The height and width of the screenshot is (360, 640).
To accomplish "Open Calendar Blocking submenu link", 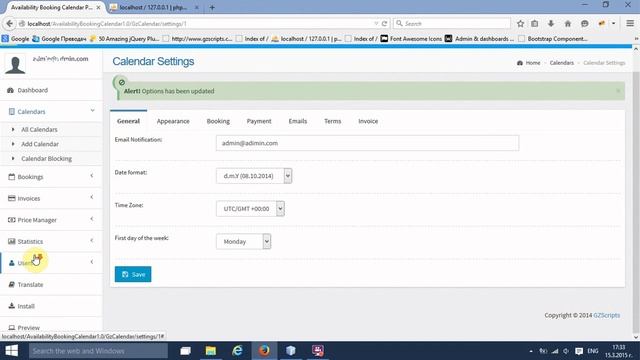I will (46, 159).
